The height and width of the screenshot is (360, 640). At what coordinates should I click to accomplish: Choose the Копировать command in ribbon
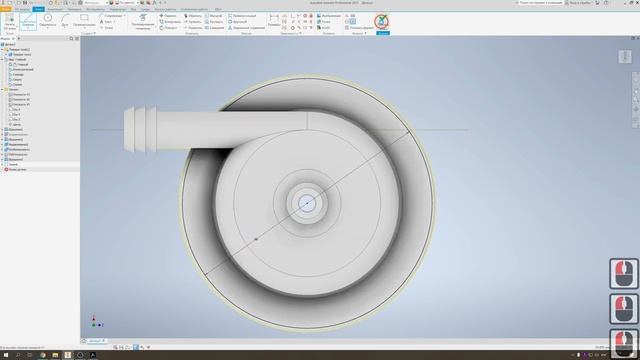tap(170, 22)
